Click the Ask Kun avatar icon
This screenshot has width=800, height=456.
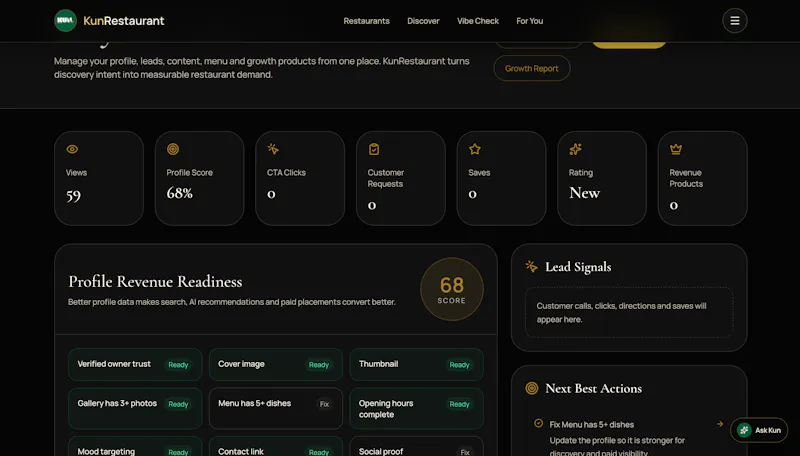[x=744, y=430]
